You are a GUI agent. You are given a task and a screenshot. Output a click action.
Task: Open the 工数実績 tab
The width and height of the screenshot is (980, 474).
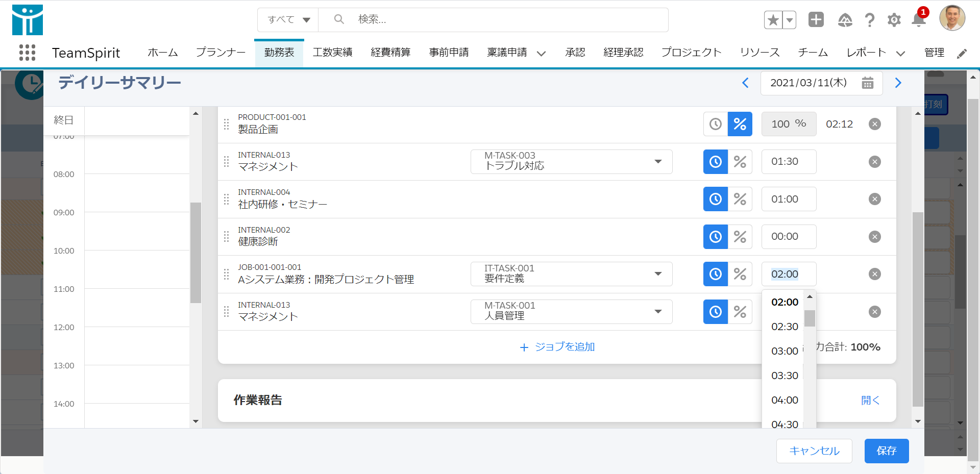[333, 53]
